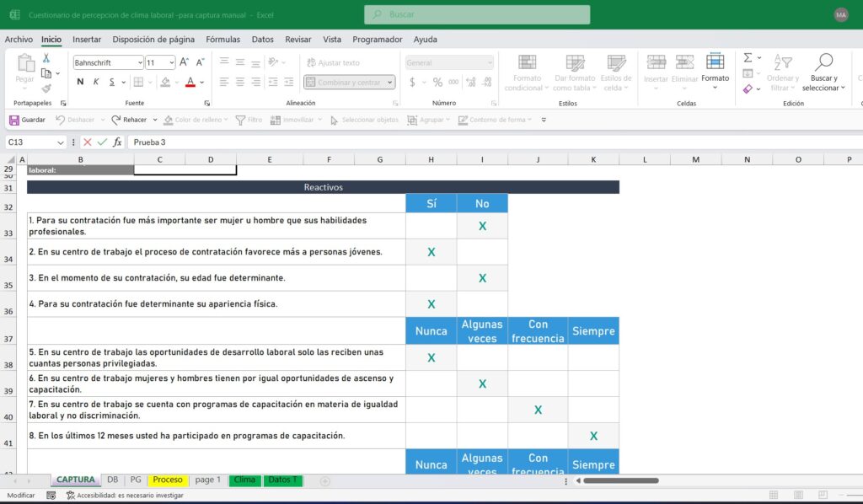The width and height of the screenshot is (863, 504).
Task: Toggle underline (S) formatting
Action: (x=112, y=82)
